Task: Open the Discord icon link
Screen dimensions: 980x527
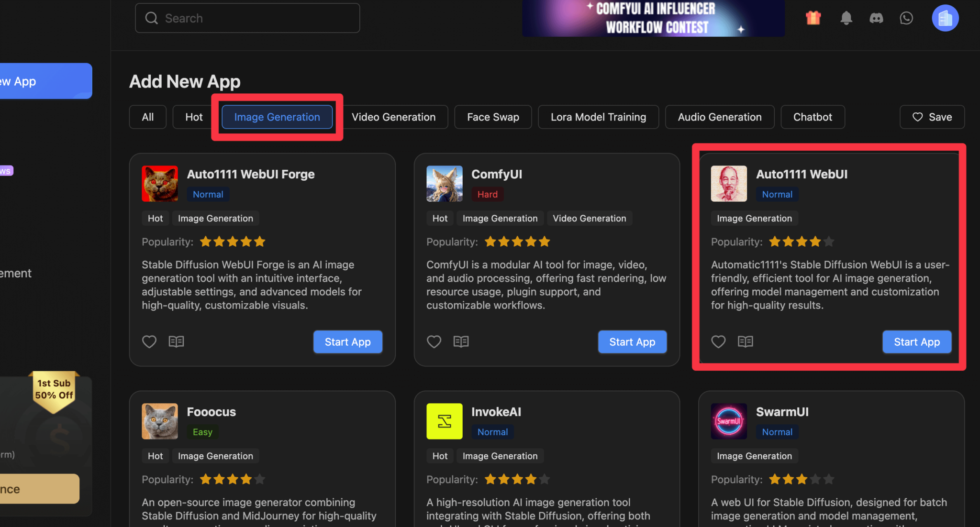Action: pyautogui.click(x=876, y=18)
